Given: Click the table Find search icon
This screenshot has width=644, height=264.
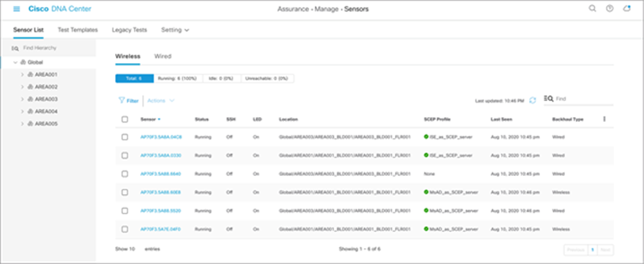Looking at the screenshot, I should tap(548, 98).
